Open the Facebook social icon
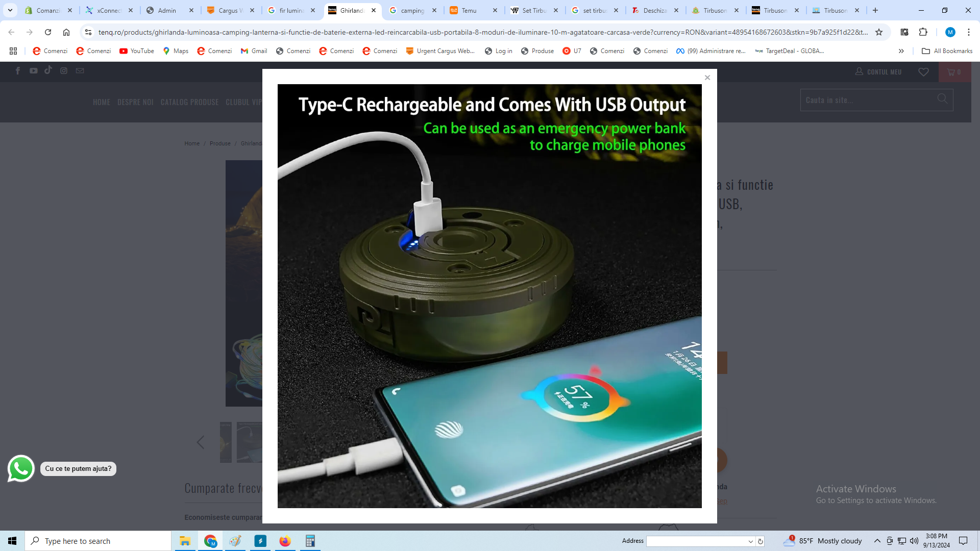Image resolution: width=980 pixels, height=551 pixels. (x=18, y=71)
